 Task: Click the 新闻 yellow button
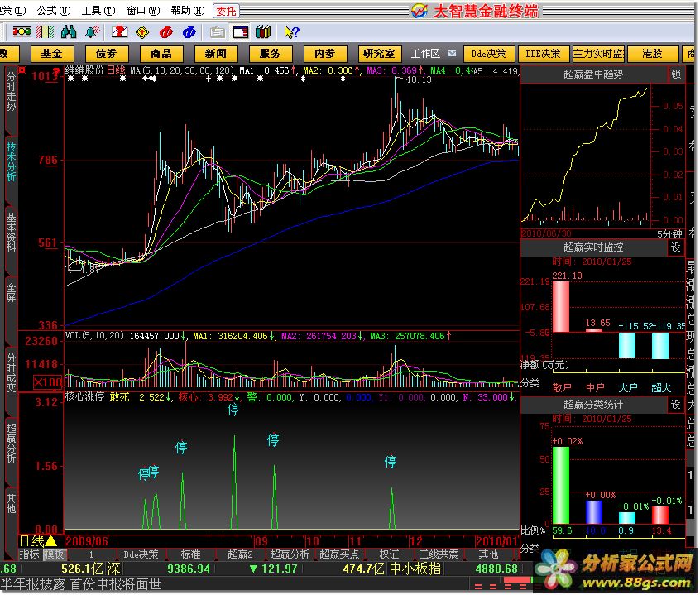click(x=216, y=54)
